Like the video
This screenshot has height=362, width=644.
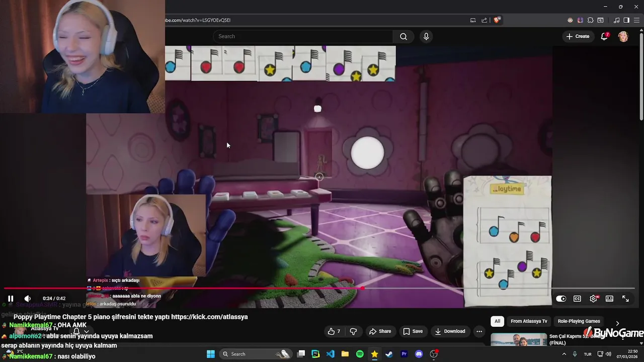334,331
